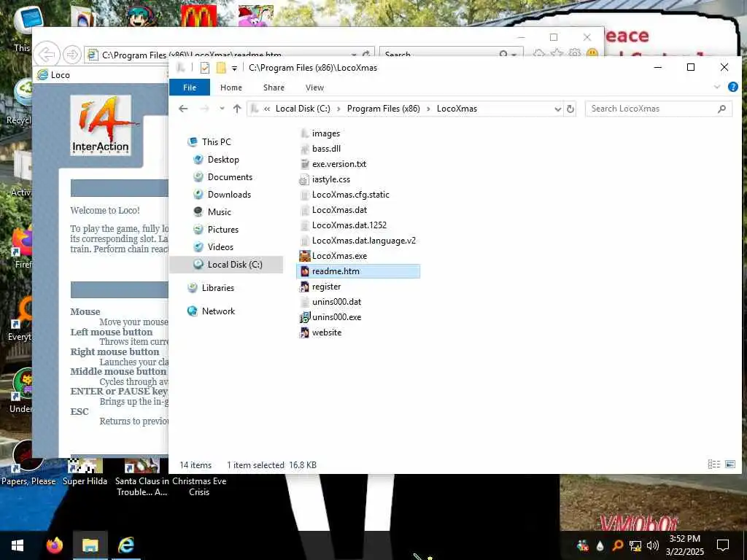Click Program Files (x86) breadcrumb
Screen dimensions: 747x560
coord(384,109)
